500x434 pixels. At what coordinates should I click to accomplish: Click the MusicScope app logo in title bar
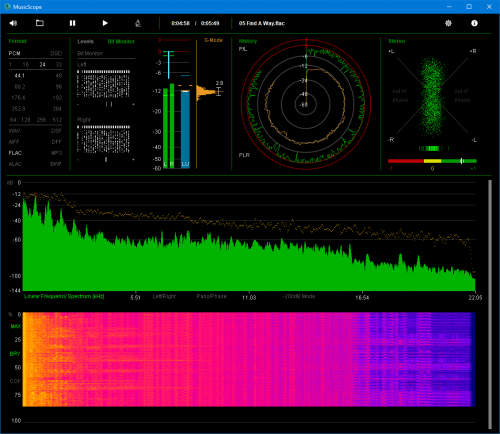coord(7,7)
